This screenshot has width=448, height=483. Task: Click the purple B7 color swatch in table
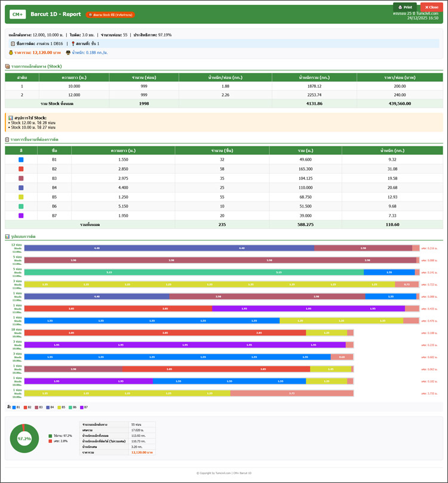coord(21,215)
